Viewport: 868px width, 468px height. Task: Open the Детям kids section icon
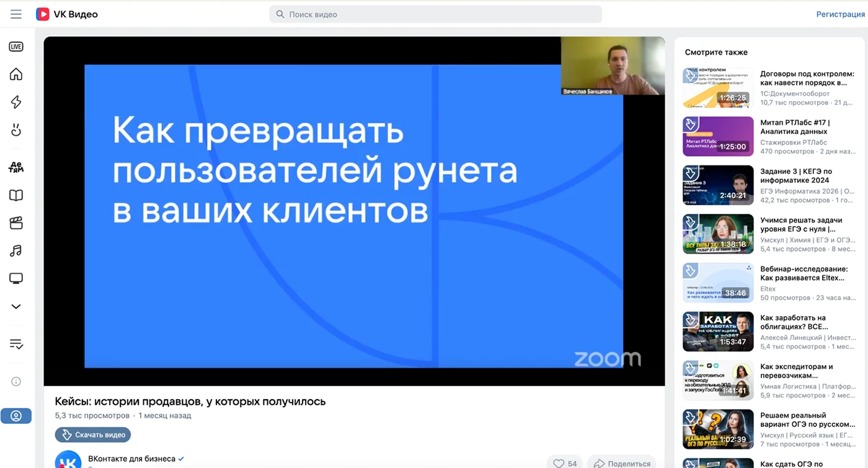[16, 167]
